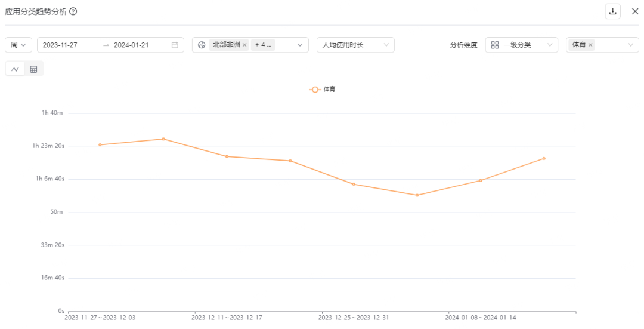Switch to table view

click(33, 69)
